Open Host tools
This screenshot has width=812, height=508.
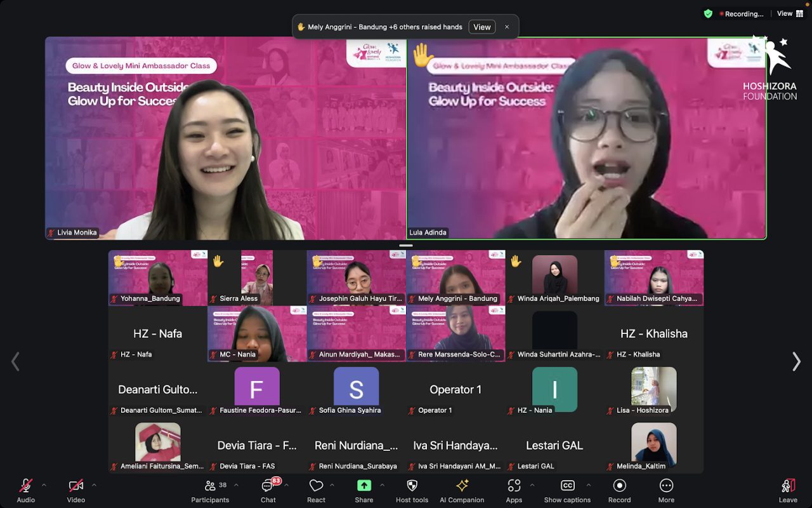pos(412,491)
